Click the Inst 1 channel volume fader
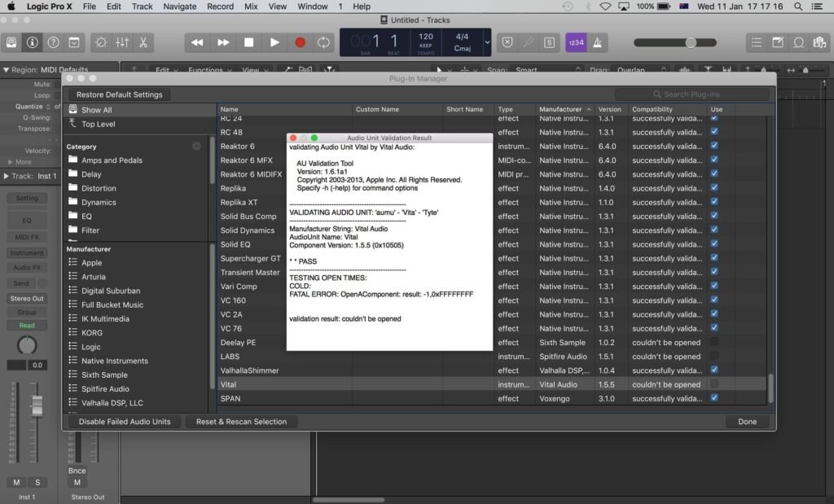The image size is (834, 504). click(37, 406)
